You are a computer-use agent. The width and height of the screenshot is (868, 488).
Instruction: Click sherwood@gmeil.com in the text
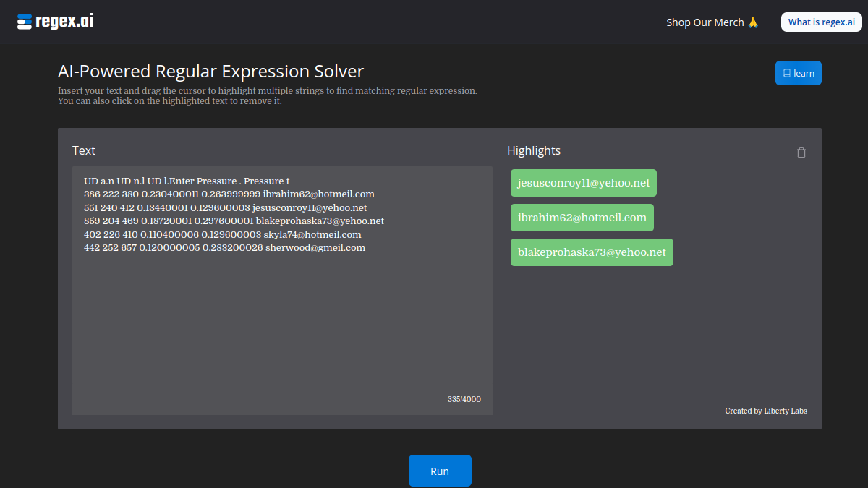coord(315,247)
